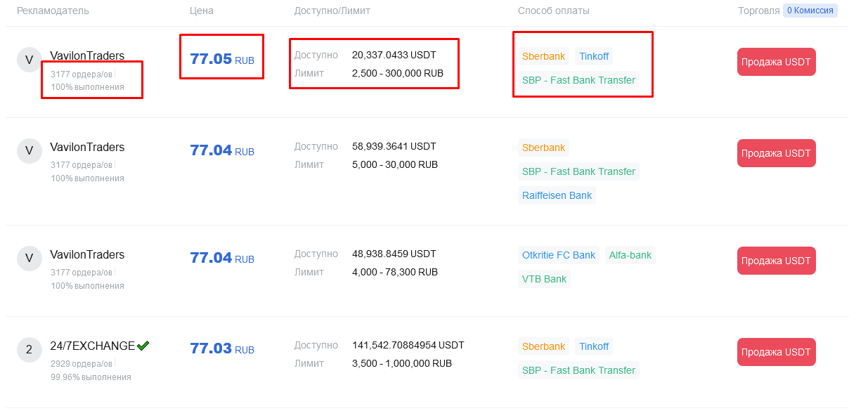Click V avatar in the 58,939 USDT row
This screenshot has height=411, width=868.
[29, 151]
